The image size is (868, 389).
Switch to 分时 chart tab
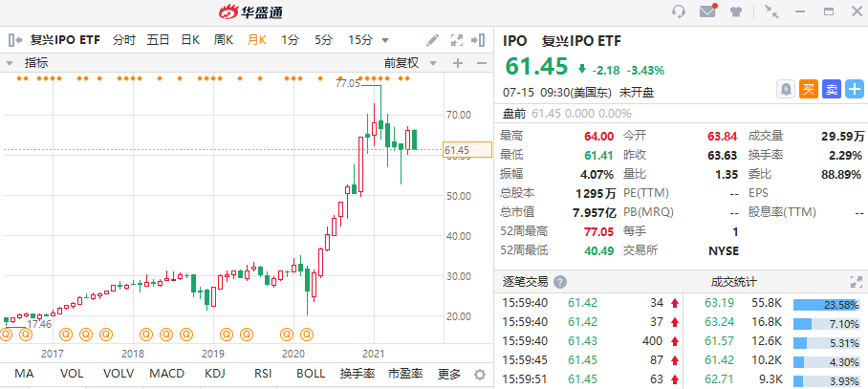pyautogui.click(x=124, y=40)
